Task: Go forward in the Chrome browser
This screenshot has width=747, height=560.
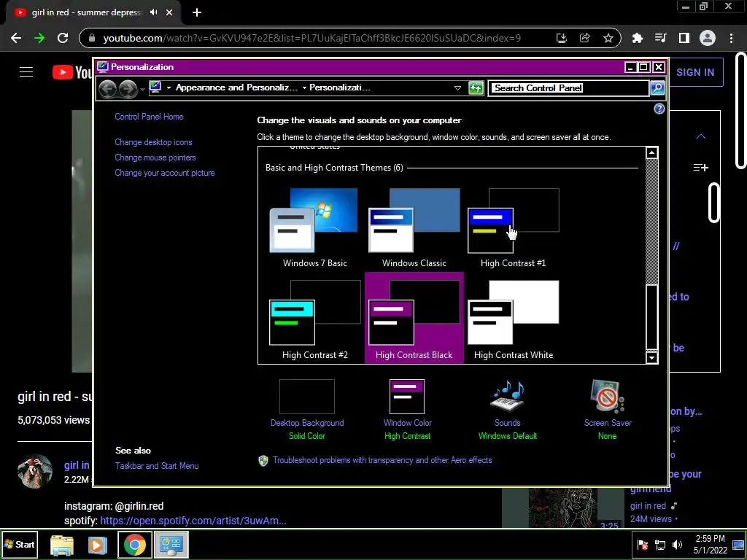Action: pos(39,38)
